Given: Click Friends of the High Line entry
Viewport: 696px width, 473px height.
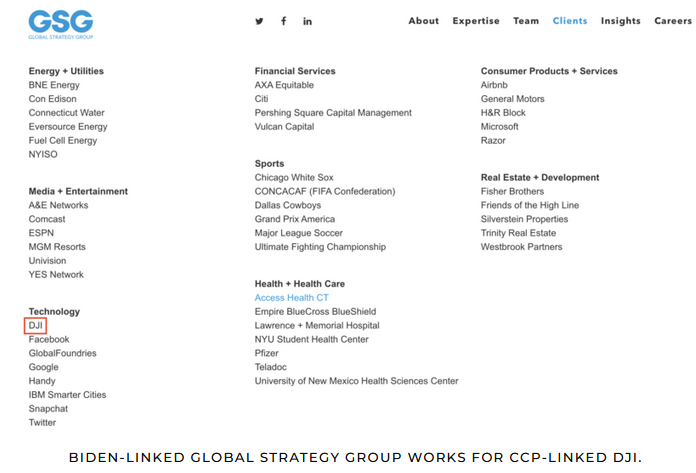Looking at the screenshot, I should (530, 205).
